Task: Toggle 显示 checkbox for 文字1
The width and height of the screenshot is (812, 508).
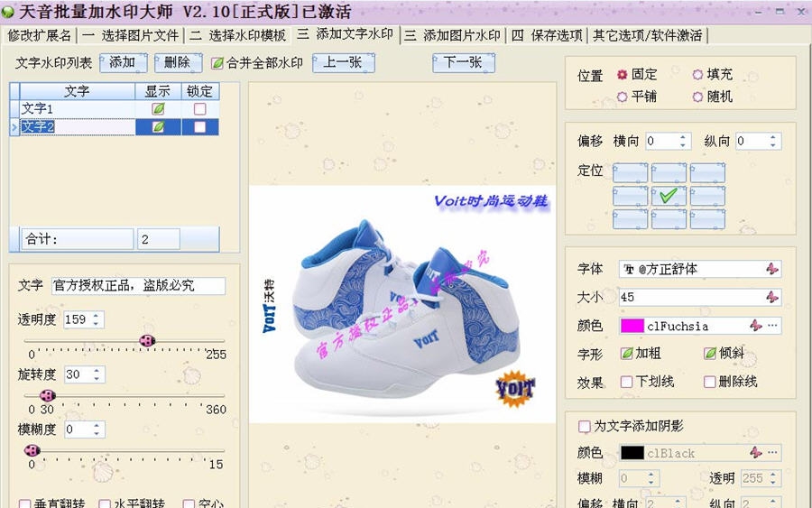Action: coord(158,109)
